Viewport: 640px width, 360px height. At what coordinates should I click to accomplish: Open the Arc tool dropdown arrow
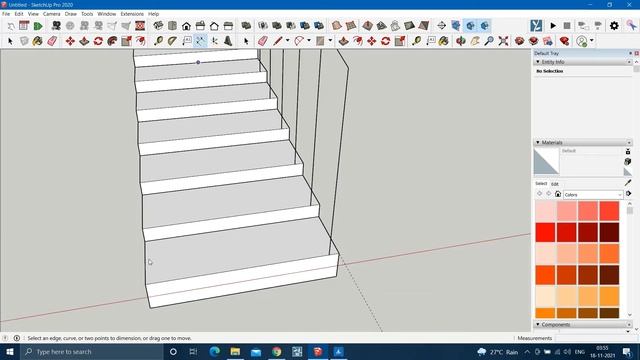309,41
